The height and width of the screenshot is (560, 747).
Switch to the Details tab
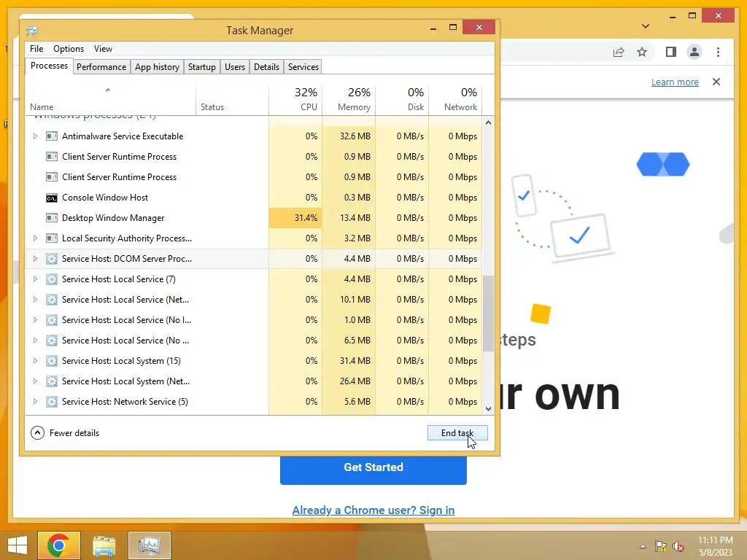coord(266,67)
